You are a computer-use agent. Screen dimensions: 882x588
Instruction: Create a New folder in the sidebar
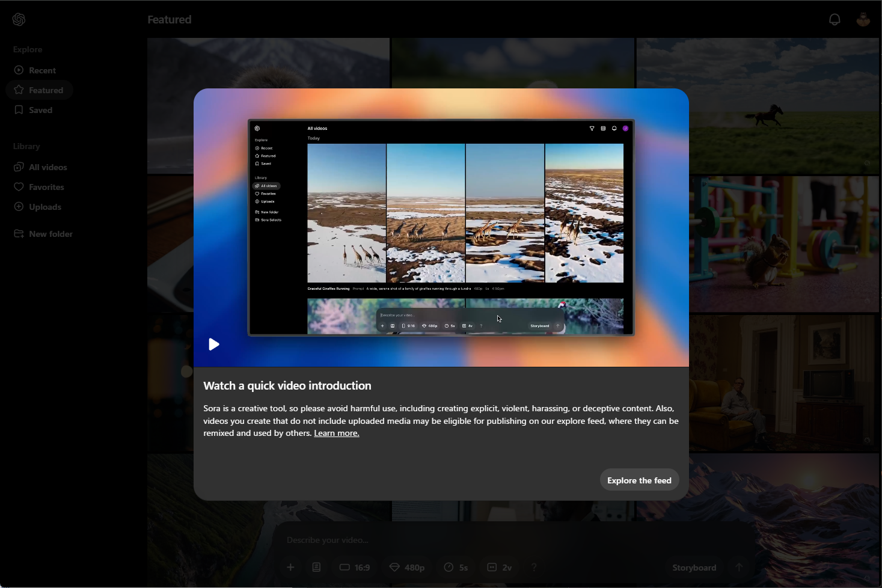(x=43, y=234)
